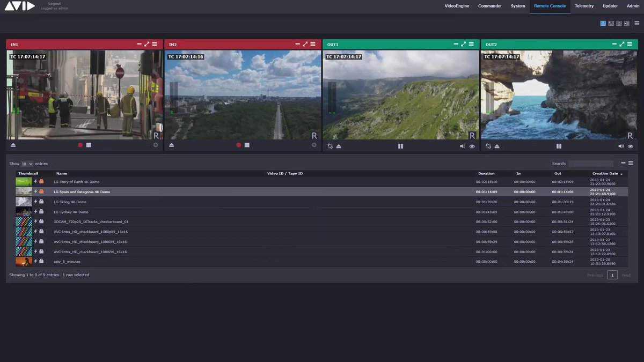Collapse the clip list panel
Viewport: 644px width, 362px height.
(623, 163)
